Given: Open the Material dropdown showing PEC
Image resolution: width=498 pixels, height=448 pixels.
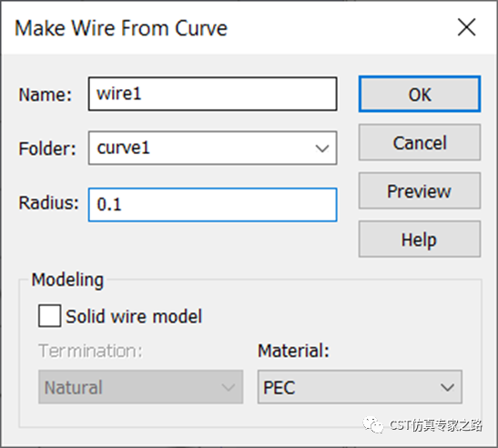Looking at the screenshot, I should pos(360,387).
